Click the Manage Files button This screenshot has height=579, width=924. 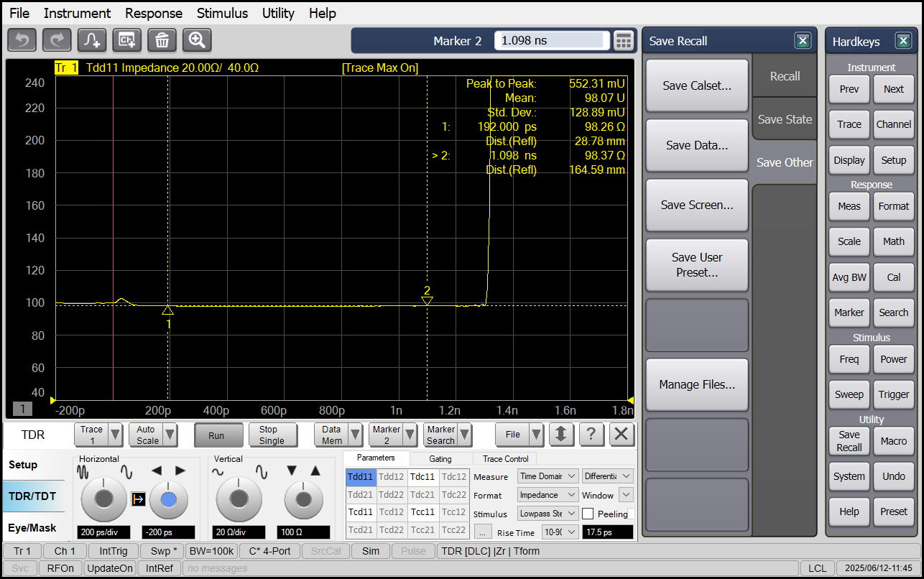[x=697, y=384]
